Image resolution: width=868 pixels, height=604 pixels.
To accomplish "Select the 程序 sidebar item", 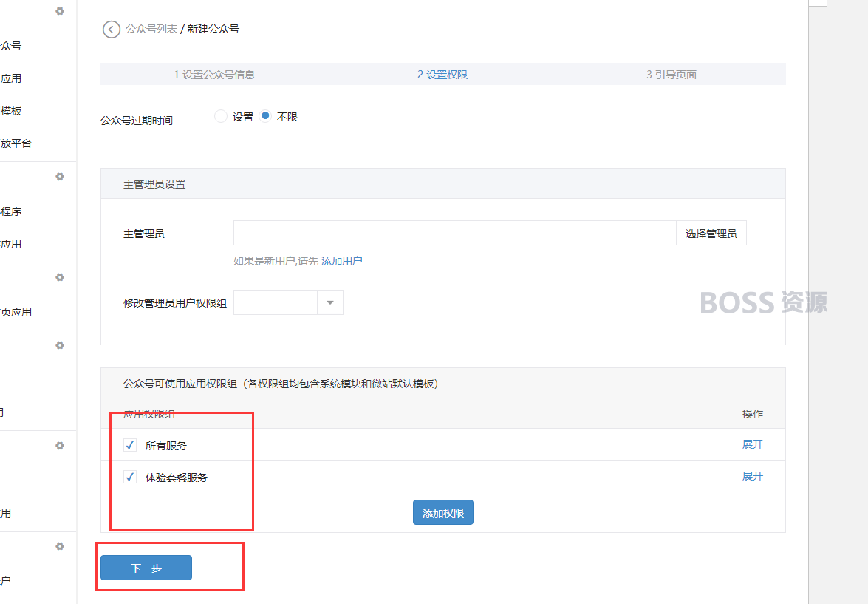I will point(11,211).
